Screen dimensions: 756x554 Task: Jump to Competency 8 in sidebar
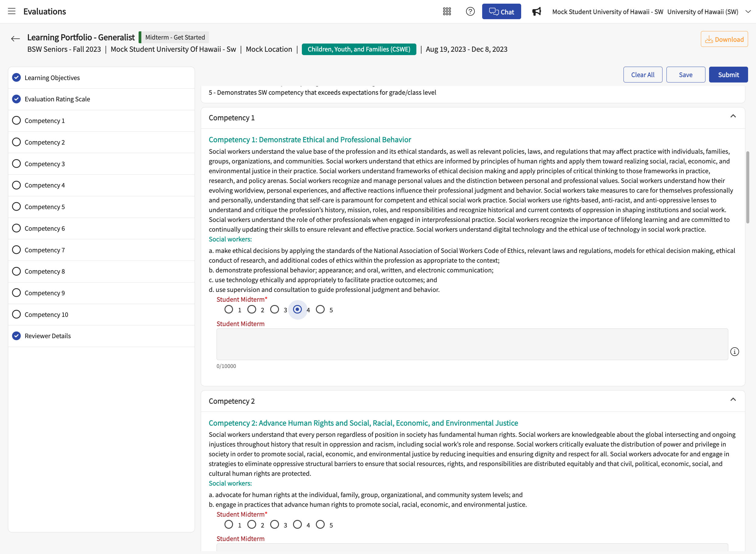[x=101, y=271]
